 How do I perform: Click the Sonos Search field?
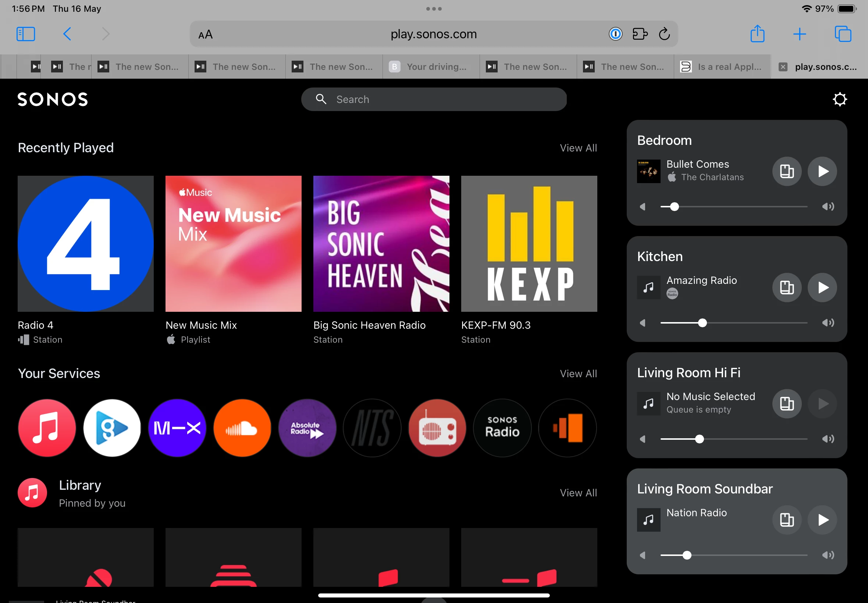(x=434, y=99)
